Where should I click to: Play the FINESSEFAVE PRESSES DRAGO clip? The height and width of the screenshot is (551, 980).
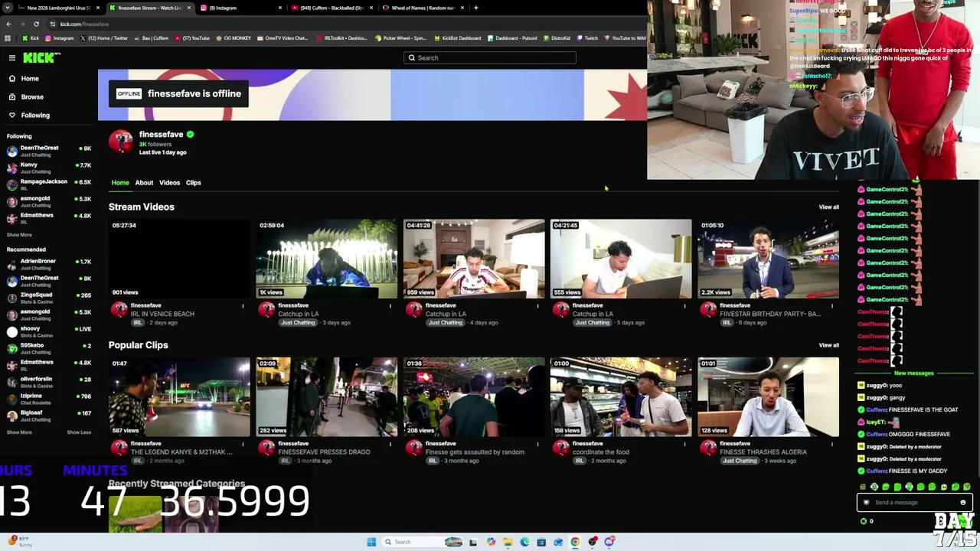click(326, 397)
